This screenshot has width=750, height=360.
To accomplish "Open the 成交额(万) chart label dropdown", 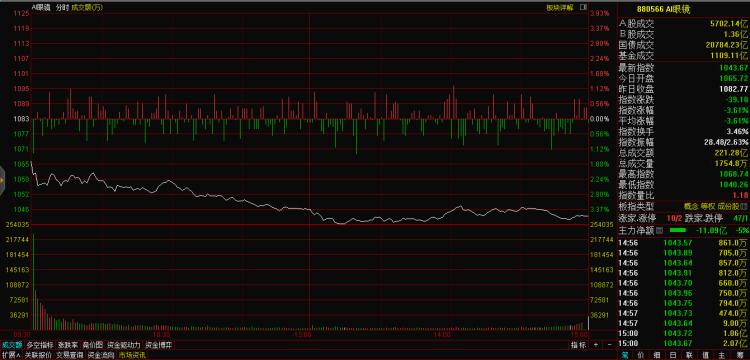I will [x=87, y=7].
